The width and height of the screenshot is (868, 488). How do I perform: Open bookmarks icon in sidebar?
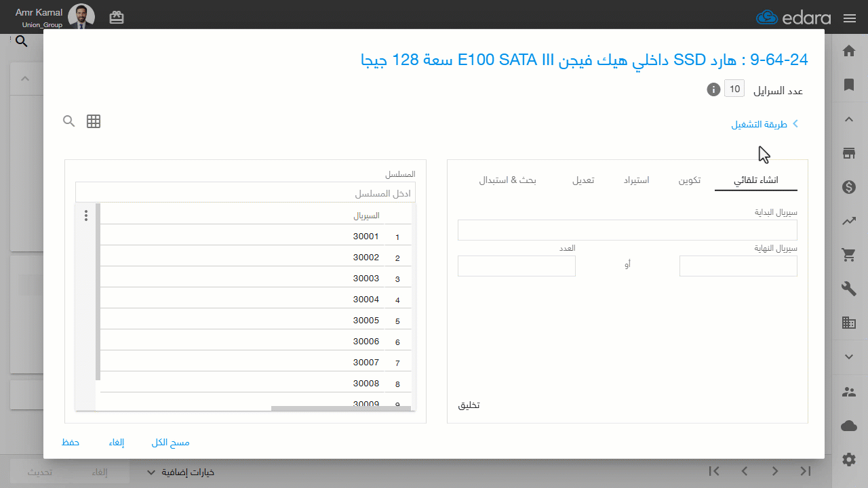(x=848, y=85)
